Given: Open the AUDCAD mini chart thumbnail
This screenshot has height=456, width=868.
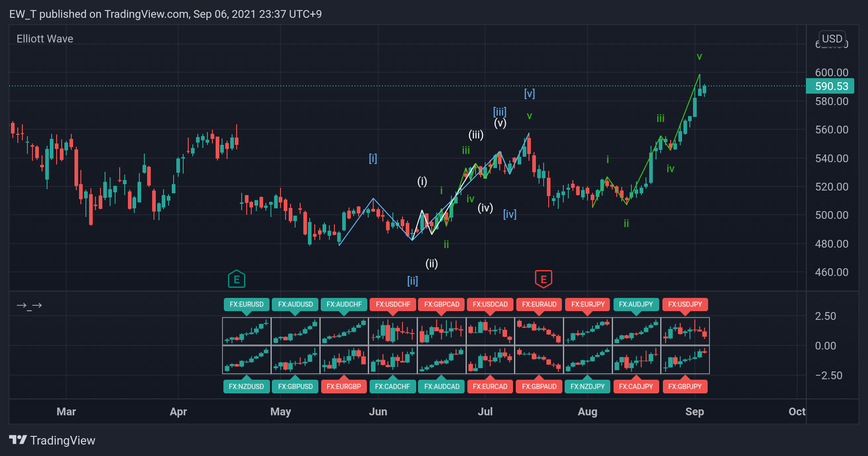Looking at the screenshot, I should coord(442,360).
